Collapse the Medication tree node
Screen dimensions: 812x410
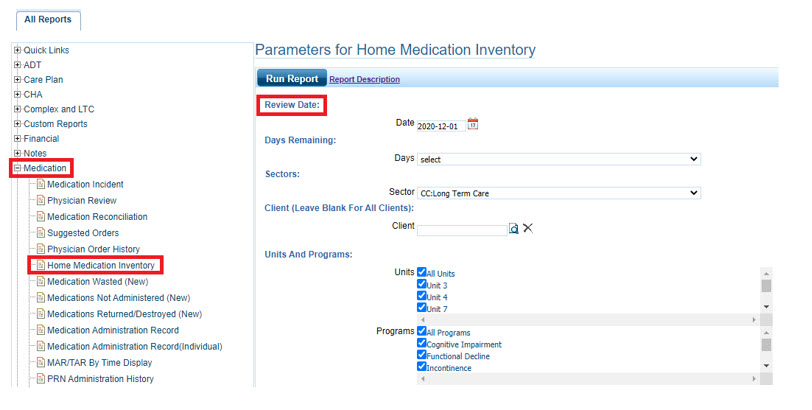pos(17,169)
